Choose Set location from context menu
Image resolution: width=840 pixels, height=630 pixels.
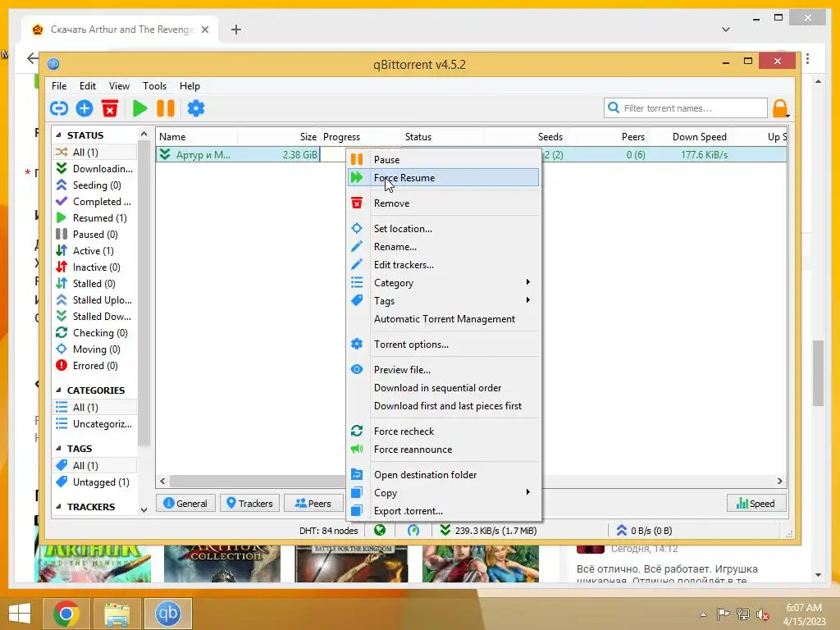click(444, 229)
